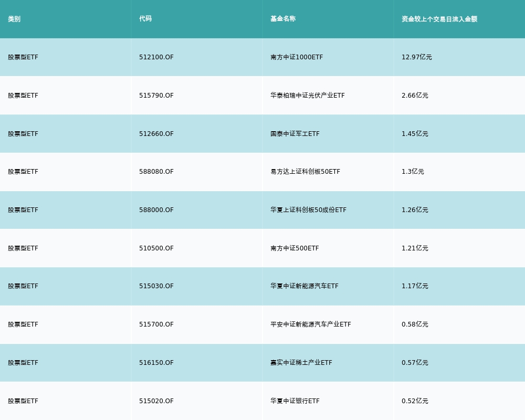Click 股票型ETF in the 588080.OF row
The width and height of the screenshot is (525, 420).
[23, 172]
